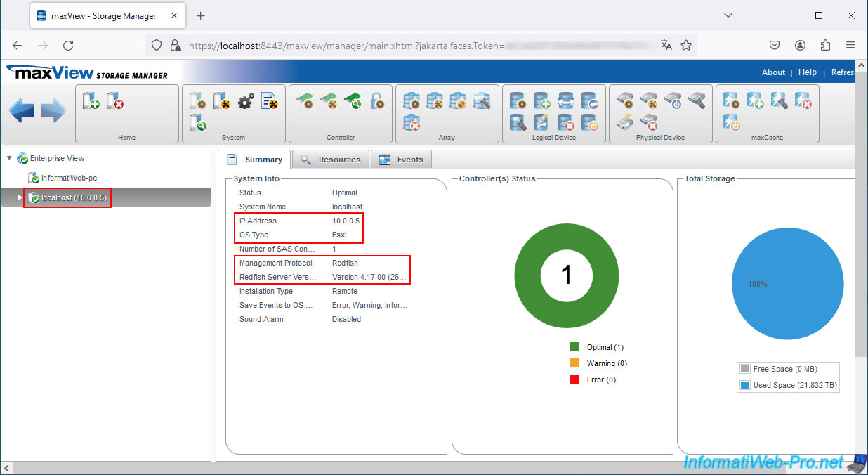Click the green Optimal legend swatch

[x=574, y=347]
